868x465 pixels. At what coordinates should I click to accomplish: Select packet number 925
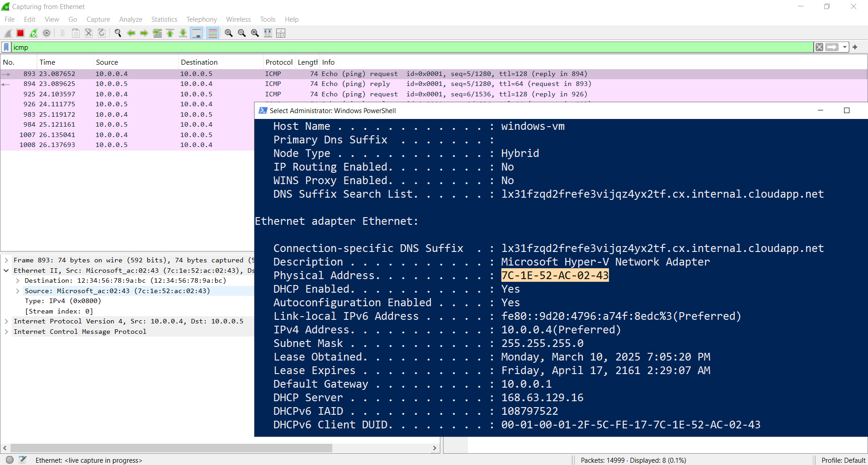[x=434, y=94]
